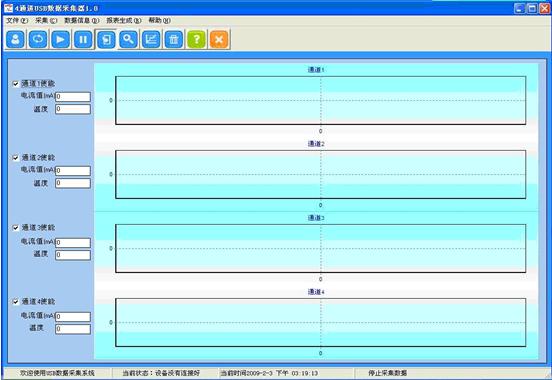Screen dimensions: 552x380
Task: Click the chart graph toolbar icon
Action: pos(151,39)
